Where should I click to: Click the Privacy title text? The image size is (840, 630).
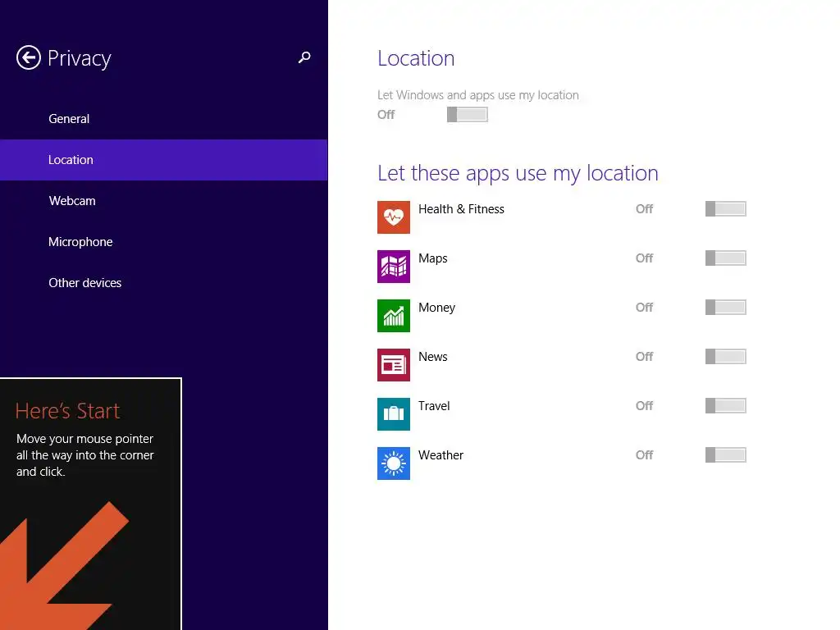[x=80, y=58]
